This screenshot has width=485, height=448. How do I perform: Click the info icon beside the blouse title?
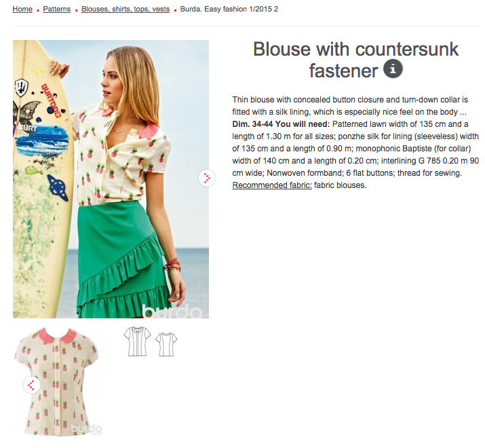(393, 69)
